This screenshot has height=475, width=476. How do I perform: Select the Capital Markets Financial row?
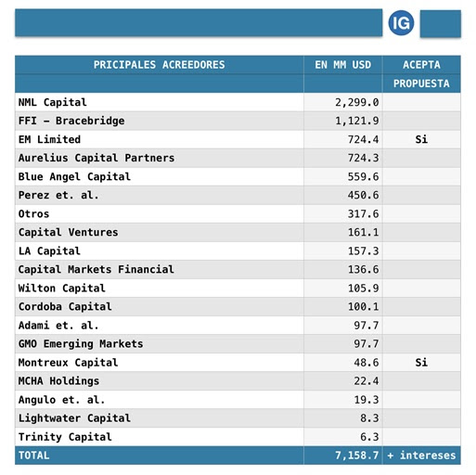(238, 269)
